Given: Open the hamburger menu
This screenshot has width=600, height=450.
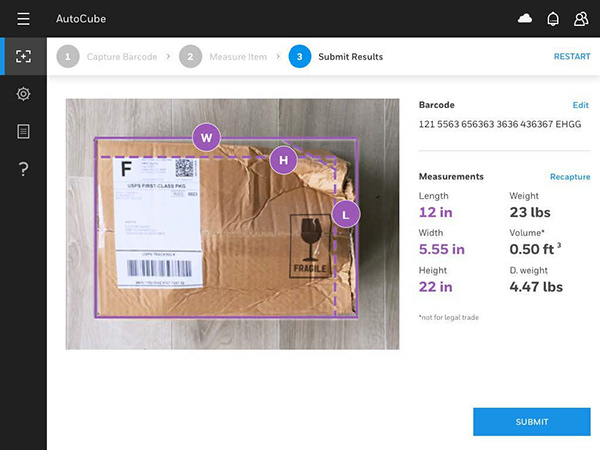Looking at the screenshot, I should [x=23, y=18].
